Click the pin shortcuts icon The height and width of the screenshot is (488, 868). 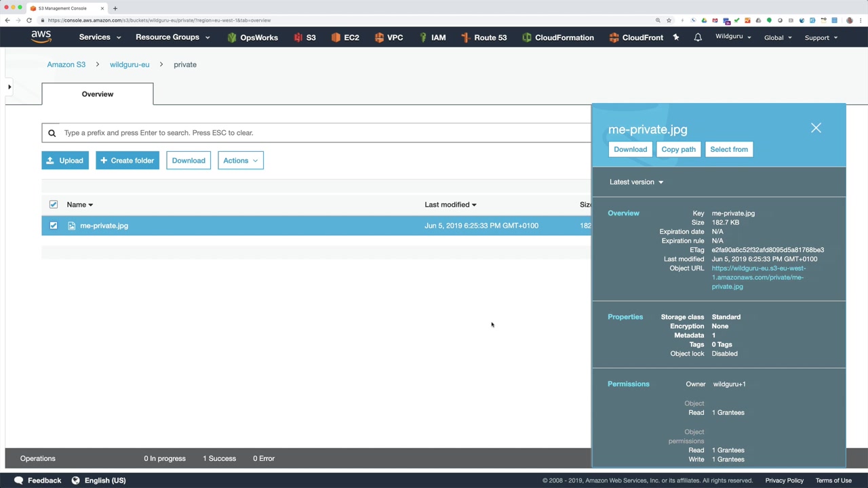[676, 37]
